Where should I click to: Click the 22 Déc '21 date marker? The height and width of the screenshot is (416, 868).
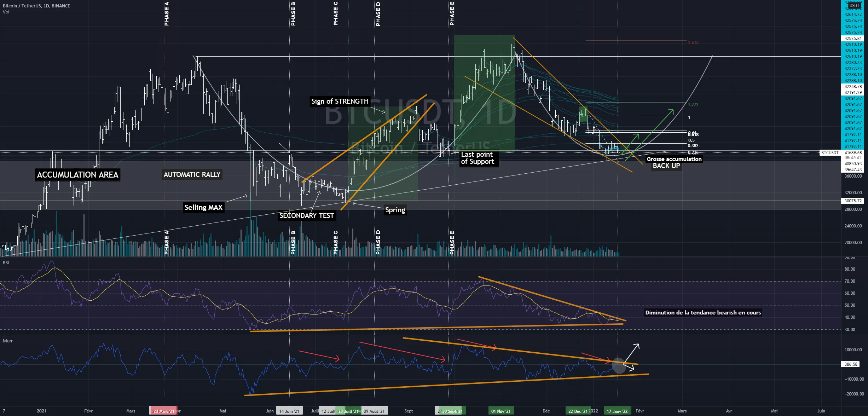tap(578, 411)
